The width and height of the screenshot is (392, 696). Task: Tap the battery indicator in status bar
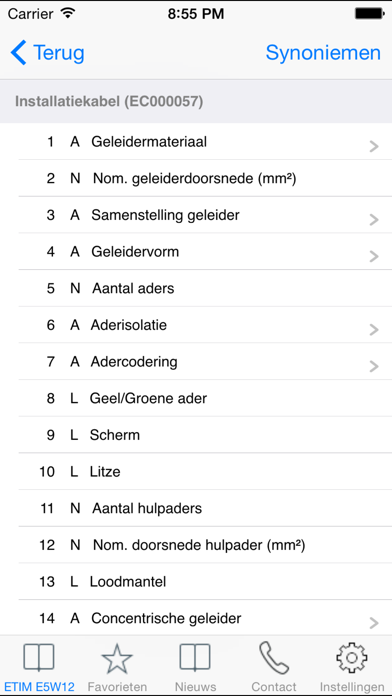coord(368,14)
